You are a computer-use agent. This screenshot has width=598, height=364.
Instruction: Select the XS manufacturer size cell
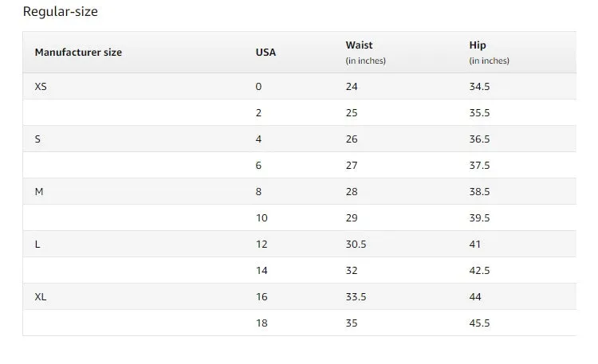coord(41,87)
